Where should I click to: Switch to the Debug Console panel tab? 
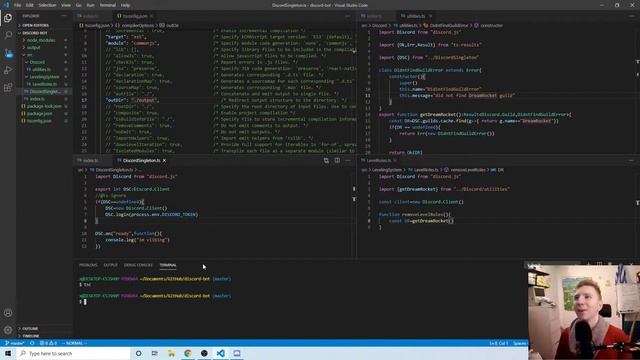pyautogui.click(x=138, y=265)
